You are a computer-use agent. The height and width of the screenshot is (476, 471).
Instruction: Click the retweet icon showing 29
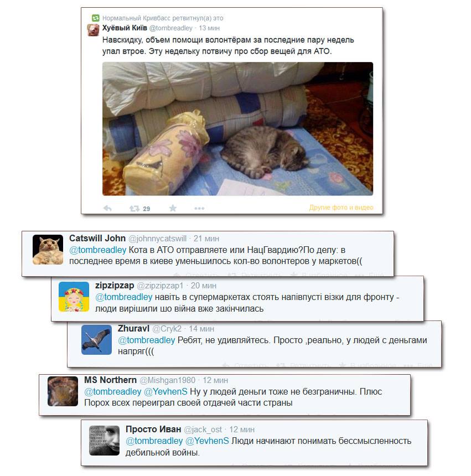[x=134, y=209]
